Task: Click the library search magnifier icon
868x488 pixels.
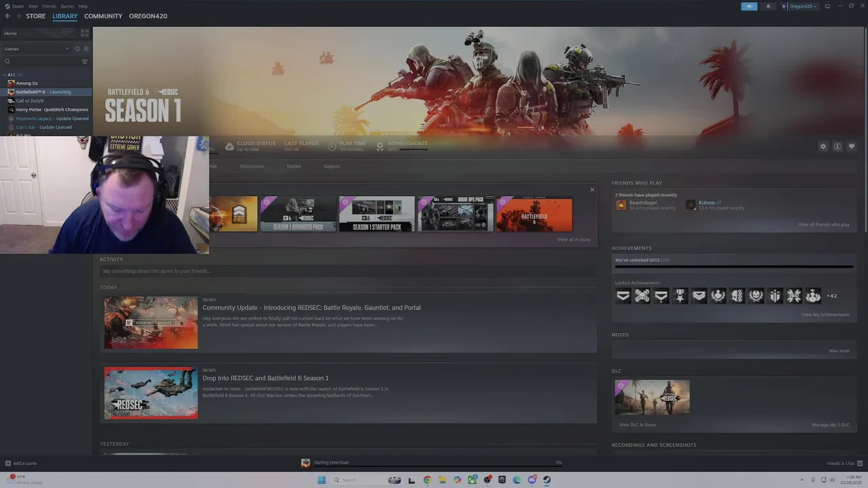Action: pyautogui.click(x=7, y=62)
